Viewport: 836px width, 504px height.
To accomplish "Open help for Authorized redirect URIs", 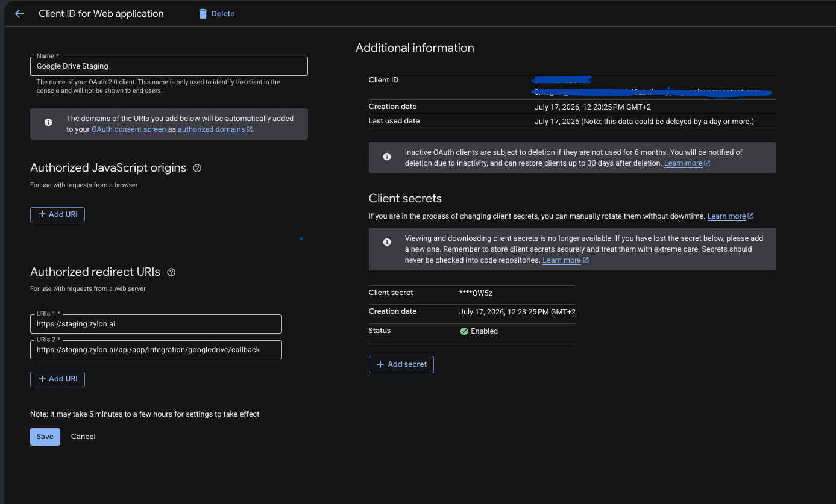I will (x=171, y=272).
